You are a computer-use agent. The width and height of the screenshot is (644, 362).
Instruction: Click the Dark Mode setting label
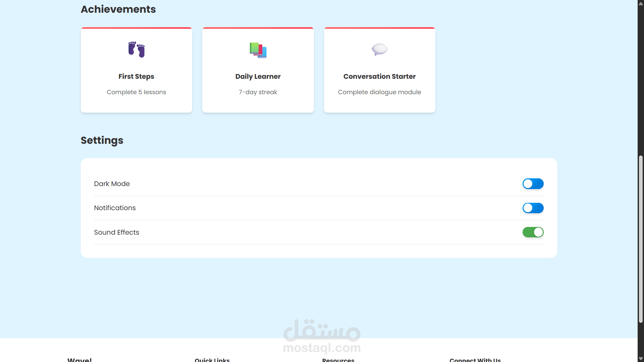click(112, 184)
